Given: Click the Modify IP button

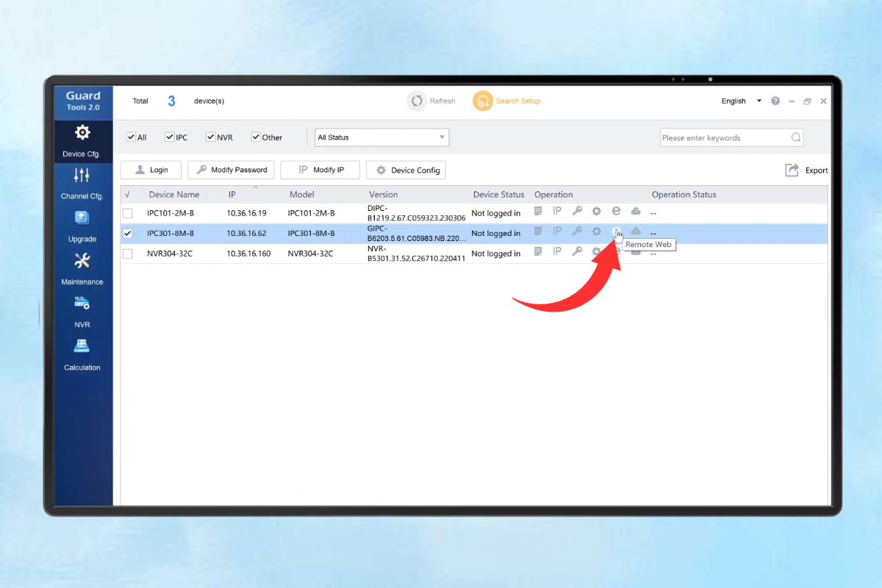Looking at the screenshot, I should (320, 170).
